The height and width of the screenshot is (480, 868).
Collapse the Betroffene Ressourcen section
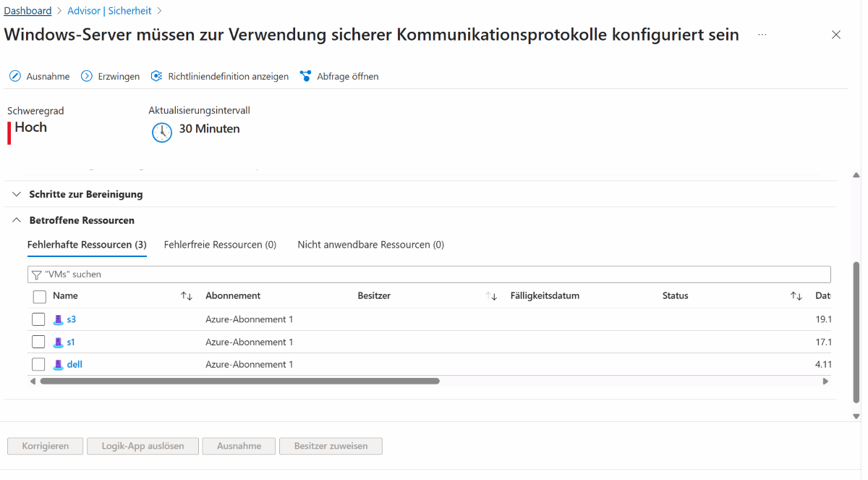(17, 220)
